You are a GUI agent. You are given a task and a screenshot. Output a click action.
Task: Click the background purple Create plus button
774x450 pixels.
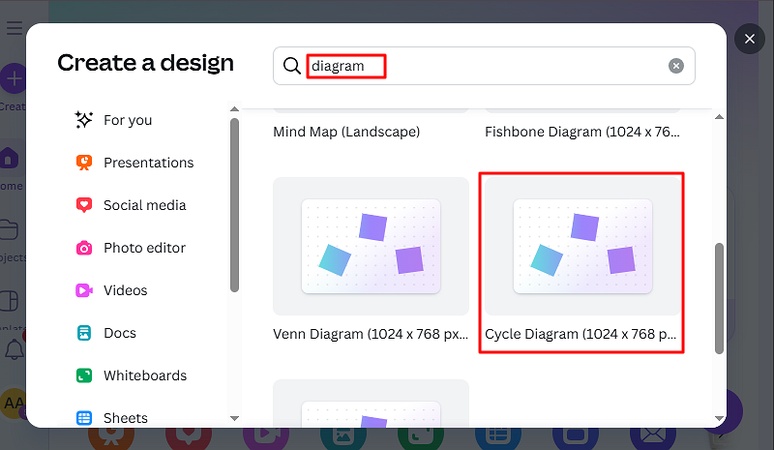click(x=13, y=78)
